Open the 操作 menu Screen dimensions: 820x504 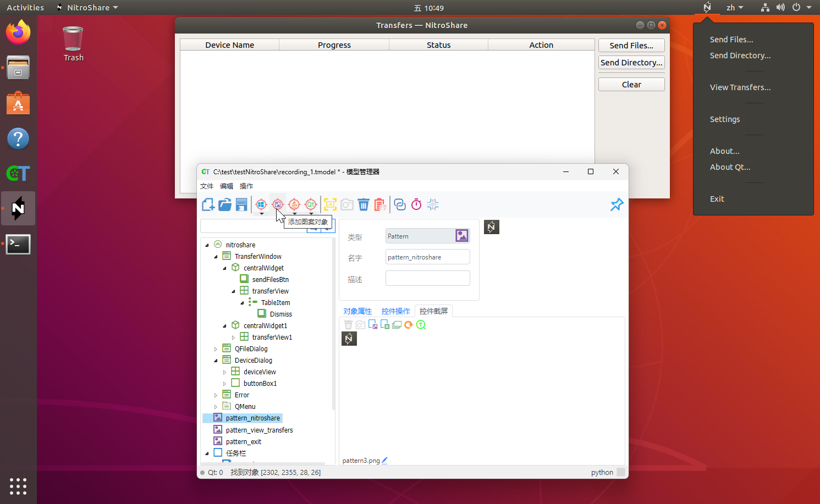click(x=246, y=186)
